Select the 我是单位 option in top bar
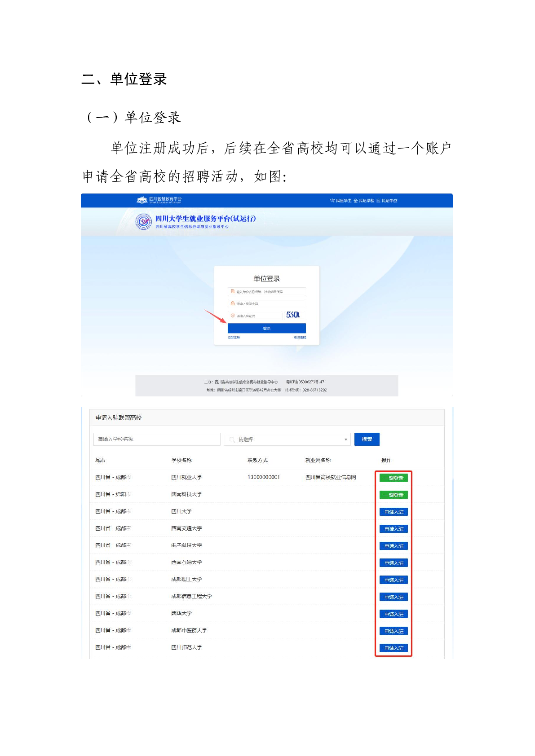The height and width of the screenshot is (756, 535). [x=387, y=201]
